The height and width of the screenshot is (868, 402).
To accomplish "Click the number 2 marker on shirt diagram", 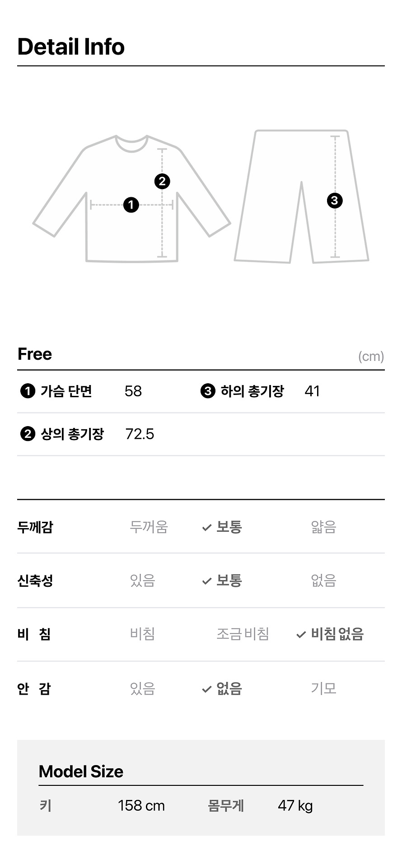I will coord(162,181).
